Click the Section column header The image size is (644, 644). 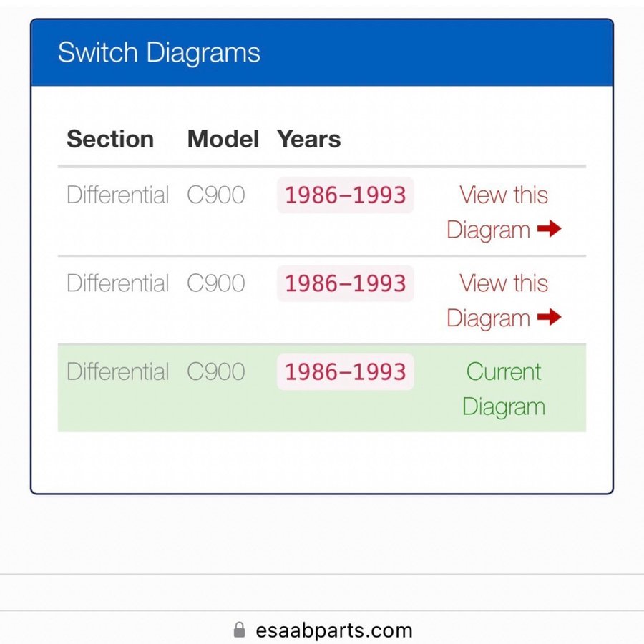pos(110,139)
